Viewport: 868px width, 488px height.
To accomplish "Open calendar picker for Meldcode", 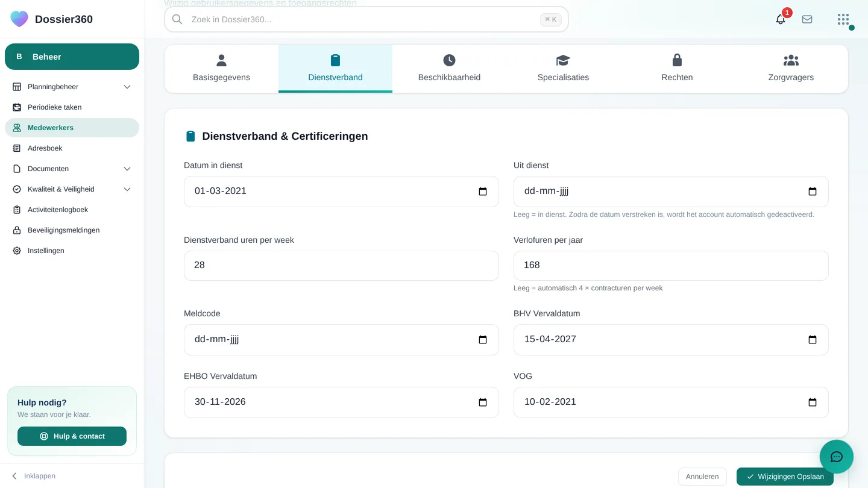I will tap(483, 340).
